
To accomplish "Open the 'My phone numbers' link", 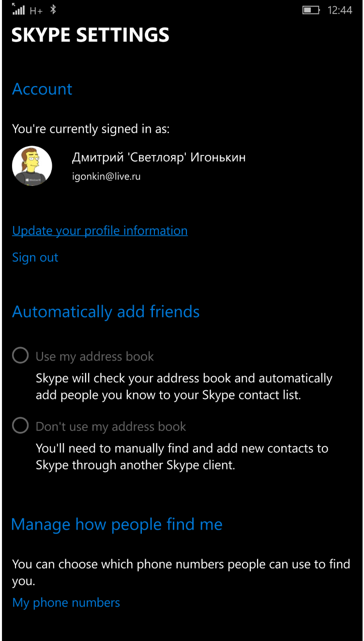I will pos(66,603).
